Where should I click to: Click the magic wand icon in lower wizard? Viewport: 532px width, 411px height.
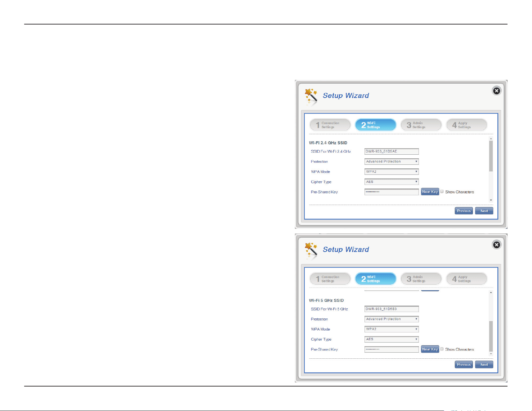click(311, 250)
